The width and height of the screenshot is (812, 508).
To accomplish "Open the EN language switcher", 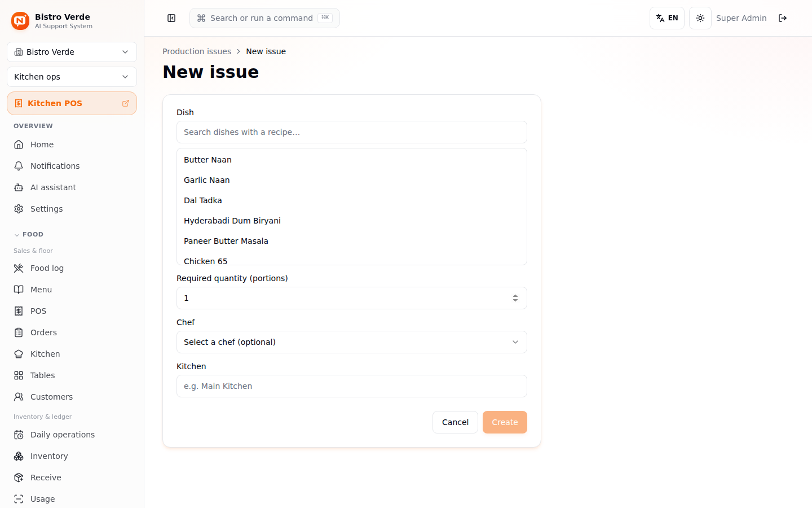I will pos(667,18).
